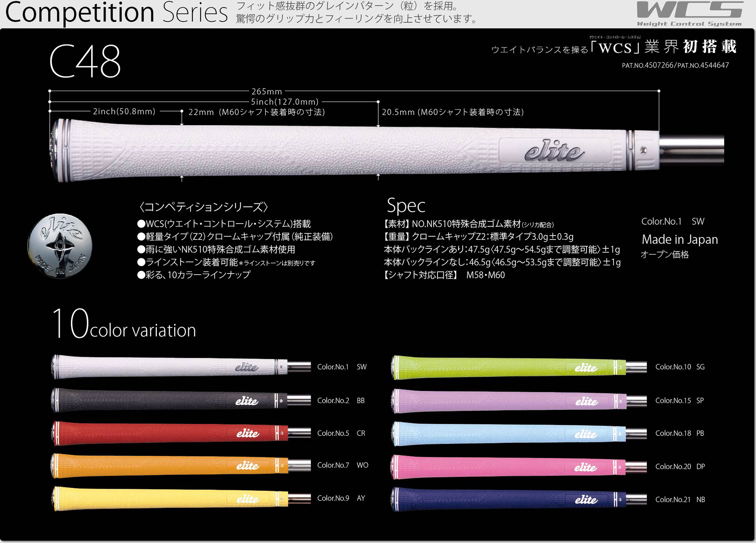
Task: Select the black BB grip swatch
Action: click(x=181, y=401)
